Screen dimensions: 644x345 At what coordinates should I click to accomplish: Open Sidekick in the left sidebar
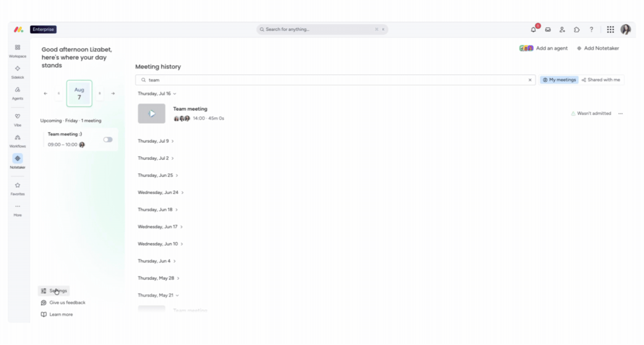pyautogui.click(x=17, y=72)
